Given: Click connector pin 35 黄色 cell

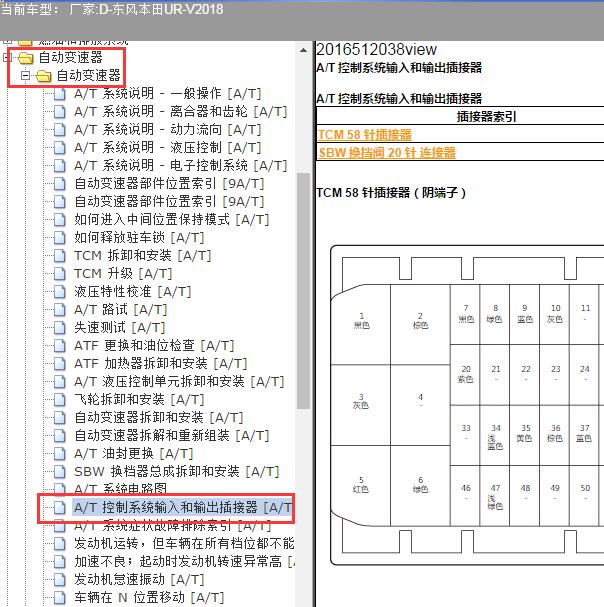Looking at the screenshot, I should tap(525, 435).
